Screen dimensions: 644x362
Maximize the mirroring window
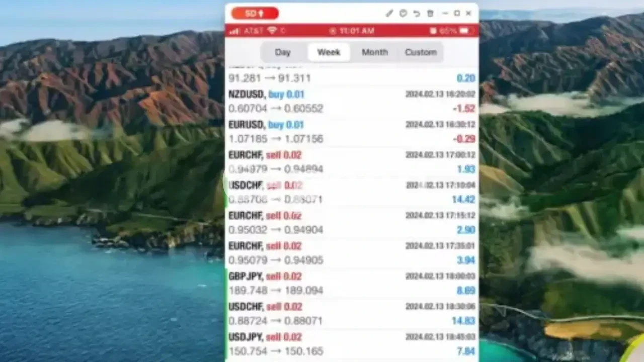click(457, 14)
